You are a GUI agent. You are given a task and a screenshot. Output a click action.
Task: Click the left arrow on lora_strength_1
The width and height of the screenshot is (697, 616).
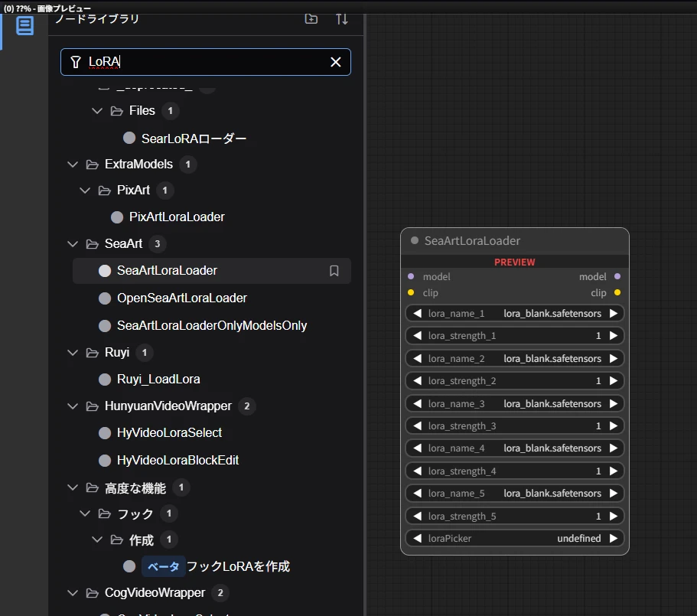[x=417, y=336]
